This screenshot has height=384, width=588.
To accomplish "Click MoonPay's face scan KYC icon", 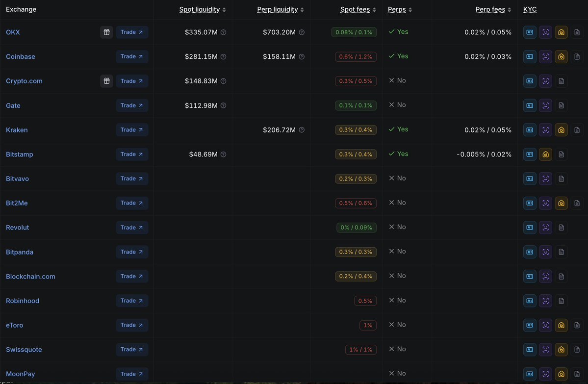I will tap(545, 374).
